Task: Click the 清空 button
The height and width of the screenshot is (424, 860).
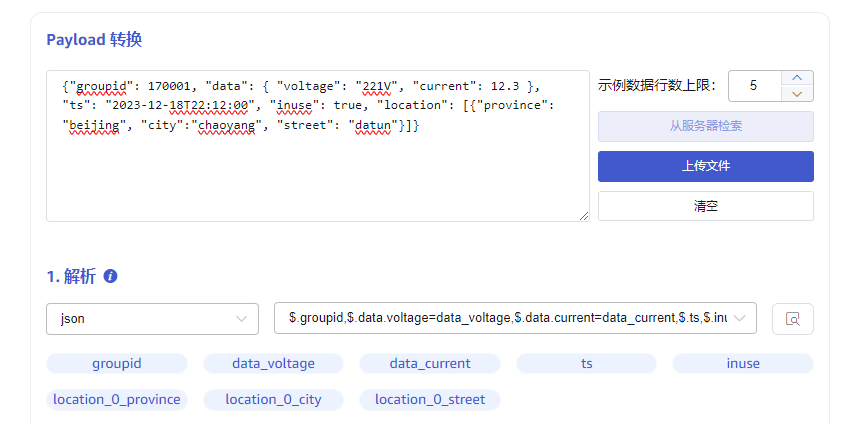Action: [x=705, y=206]
